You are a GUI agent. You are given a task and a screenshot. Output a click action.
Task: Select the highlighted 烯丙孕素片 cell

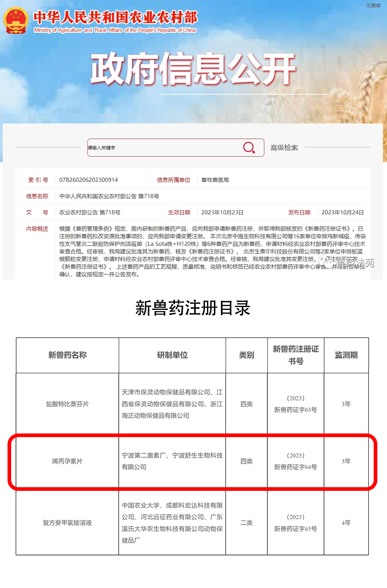click(x=67, y=461)
